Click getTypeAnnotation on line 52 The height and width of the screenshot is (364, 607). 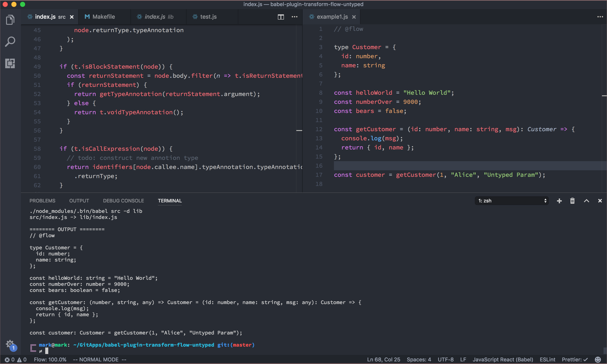(131, 94)
